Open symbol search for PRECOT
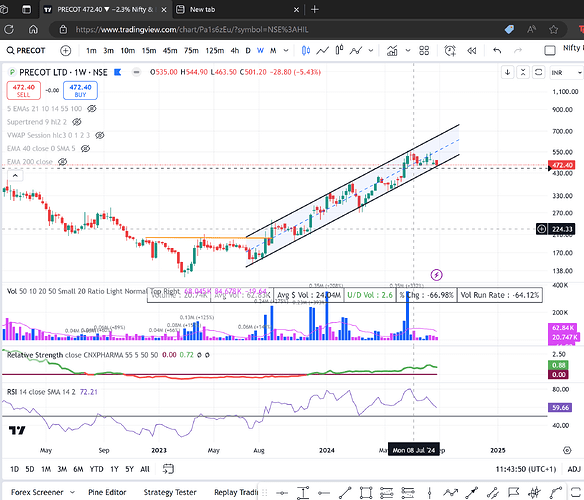Viewport: 584px width, 500px height. (x=26, y=50)
